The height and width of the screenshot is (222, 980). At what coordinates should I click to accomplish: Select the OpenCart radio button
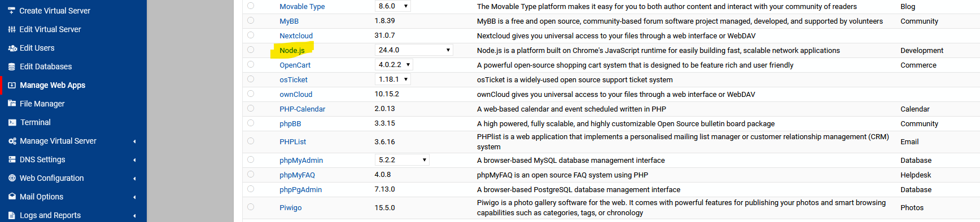click(251, 64)
